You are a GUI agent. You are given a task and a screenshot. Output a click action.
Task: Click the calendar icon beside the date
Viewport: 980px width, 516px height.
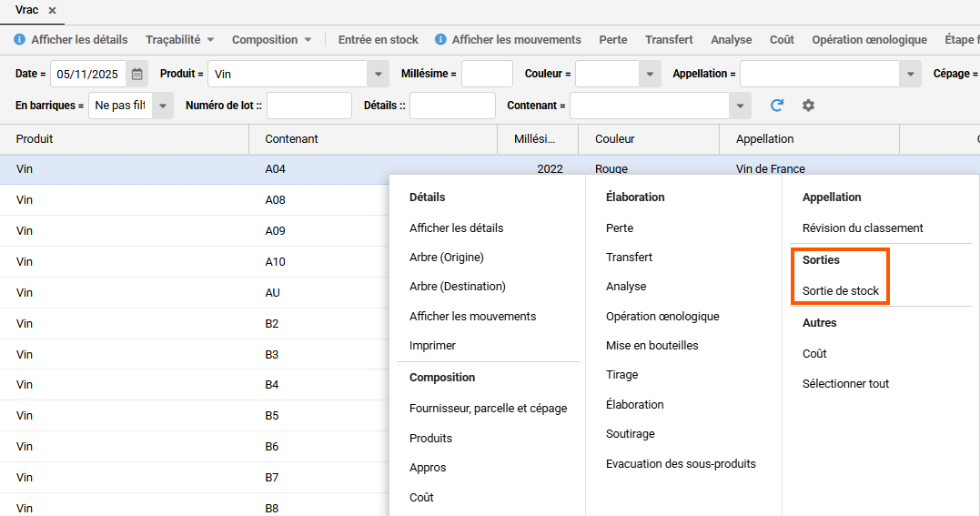(x=137, y=74)
